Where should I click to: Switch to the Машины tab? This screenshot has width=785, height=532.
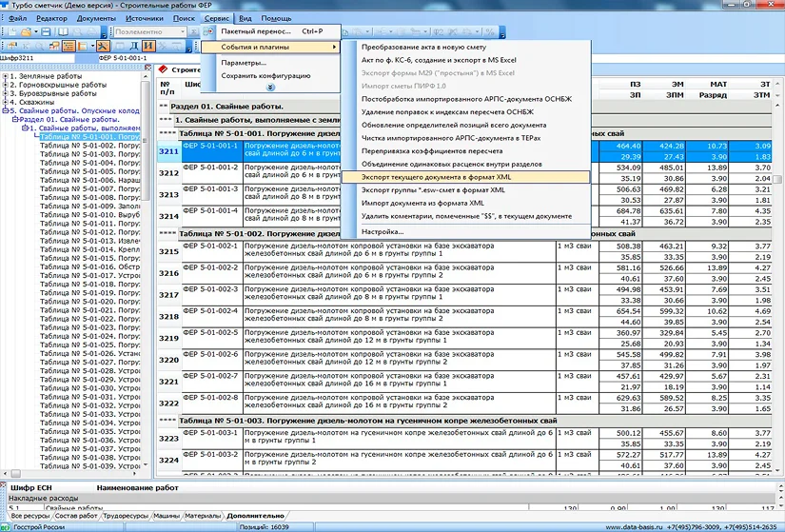pyautogui.click(x=167, y=516)
